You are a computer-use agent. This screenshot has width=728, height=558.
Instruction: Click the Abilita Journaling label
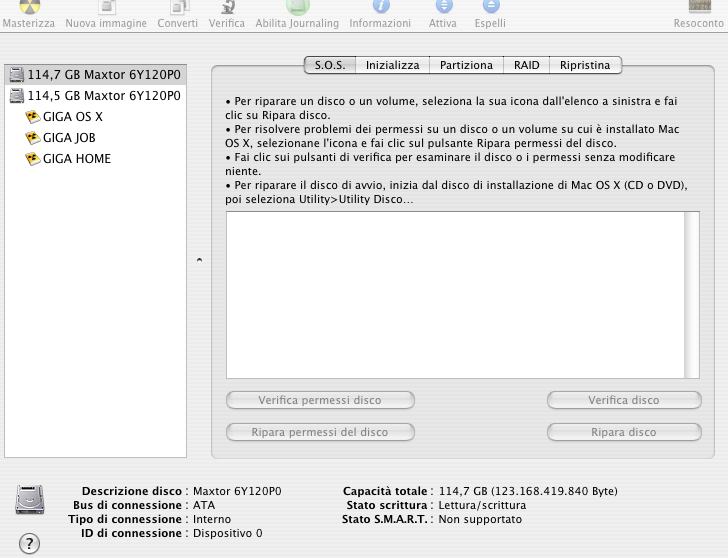point(297,23)
